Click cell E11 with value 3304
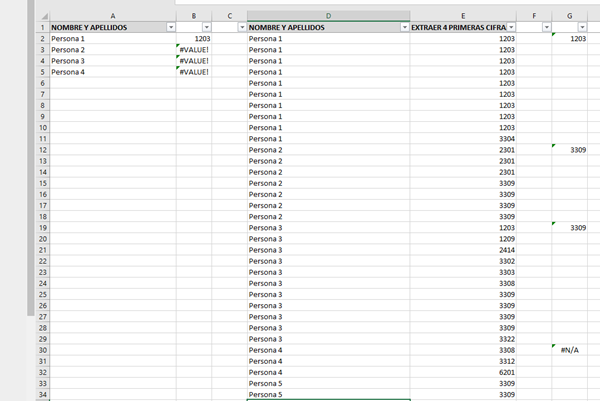The width and height of the screenshot is (600, 401). pos(463,139)
